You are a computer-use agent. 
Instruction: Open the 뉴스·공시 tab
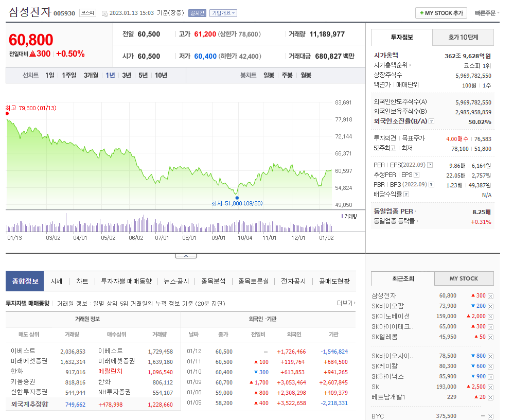(176, 281)
